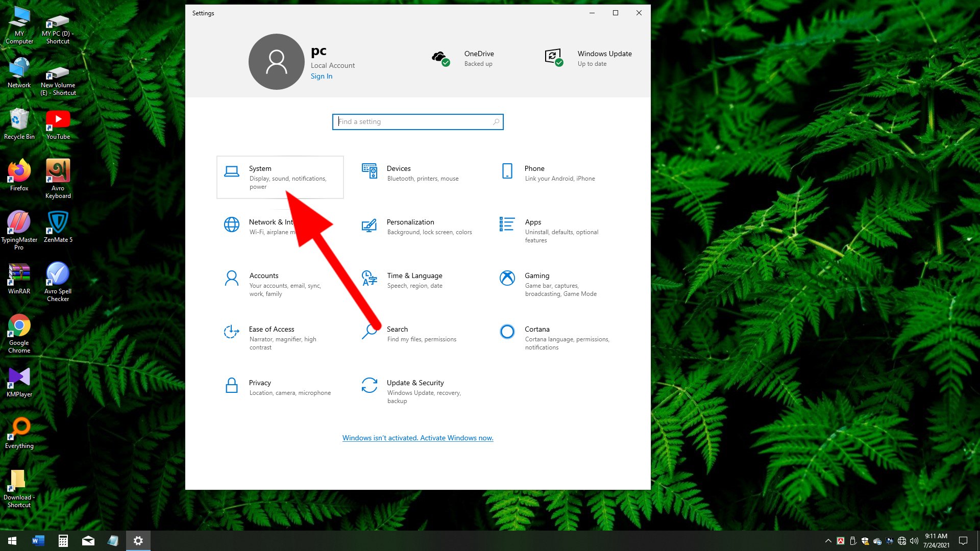Viewport: 980px width, 551px height.
Task: Click the pc account avatar picture
Action: (276, 62)
